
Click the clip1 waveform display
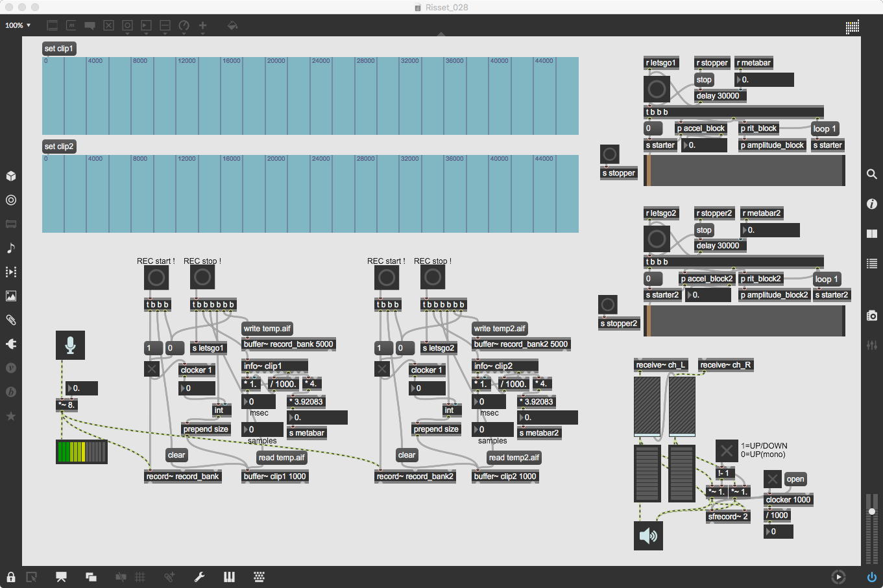[310, 96]
